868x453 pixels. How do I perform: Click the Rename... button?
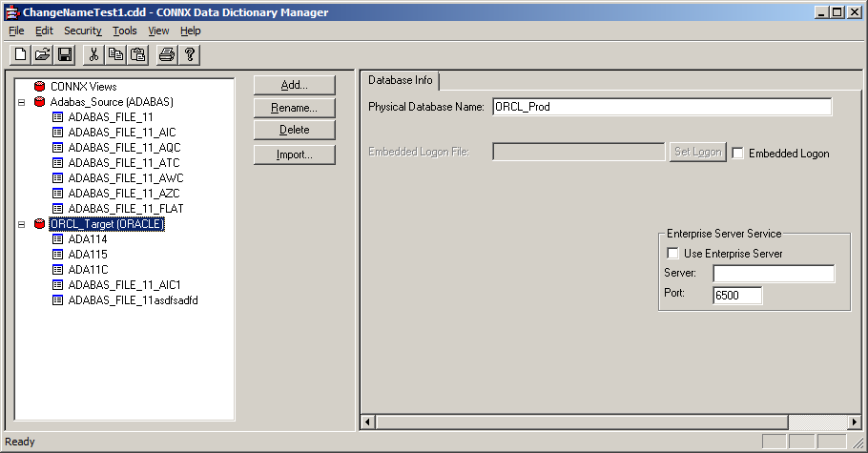tap(294, 108)
